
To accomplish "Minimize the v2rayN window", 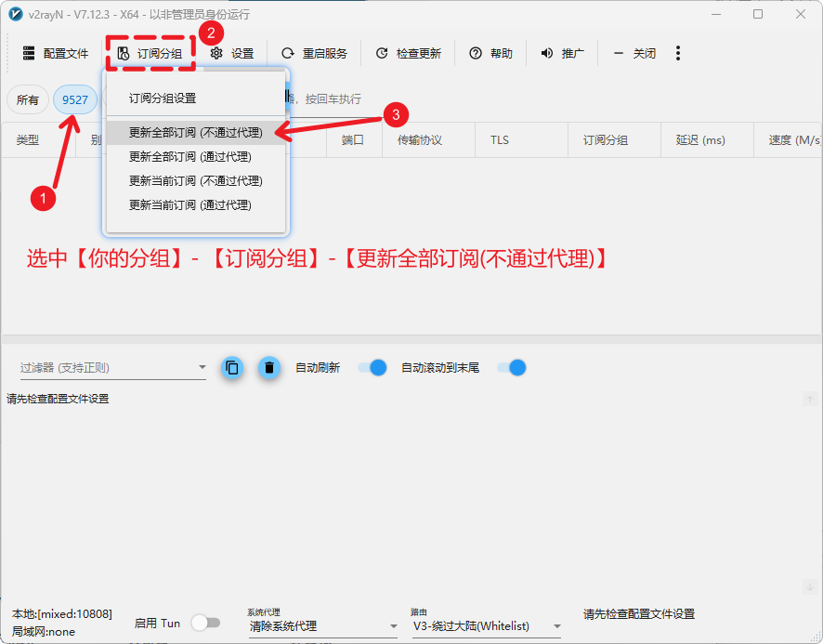I will [x=716, y=14].
